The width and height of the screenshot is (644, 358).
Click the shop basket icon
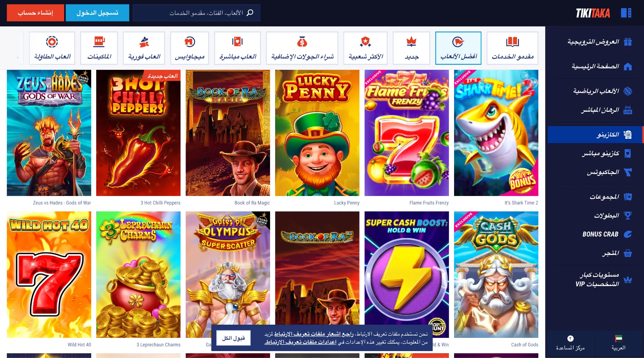pos(628,253)
